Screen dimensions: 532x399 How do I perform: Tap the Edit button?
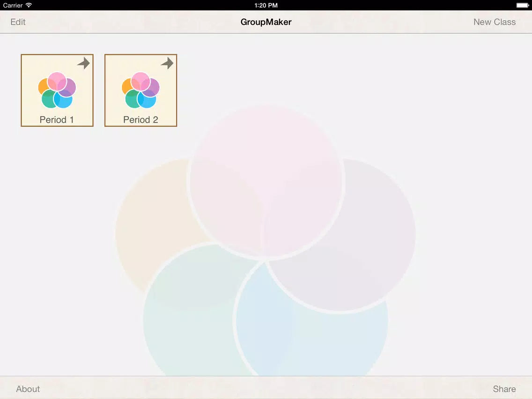pyautogui.click(x=18, y=22)
